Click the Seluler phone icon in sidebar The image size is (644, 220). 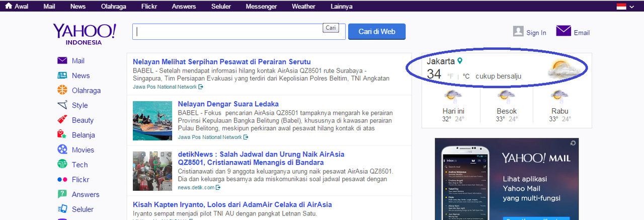62,209
